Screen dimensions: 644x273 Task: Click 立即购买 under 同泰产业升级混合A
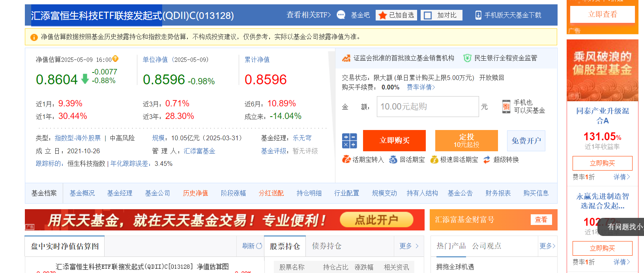(603, 163)
